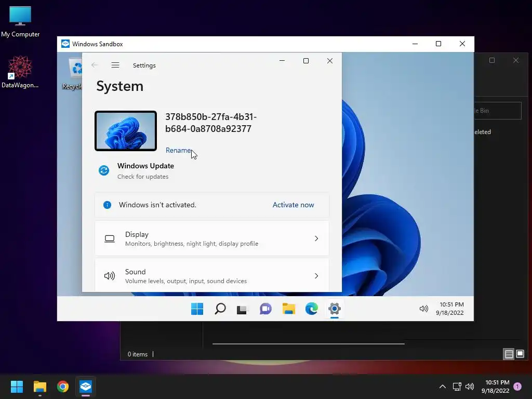Open Task View on the Sandbox taskbar
The width and height of the screenshot is (532, 399).
(x=242, y=309)
